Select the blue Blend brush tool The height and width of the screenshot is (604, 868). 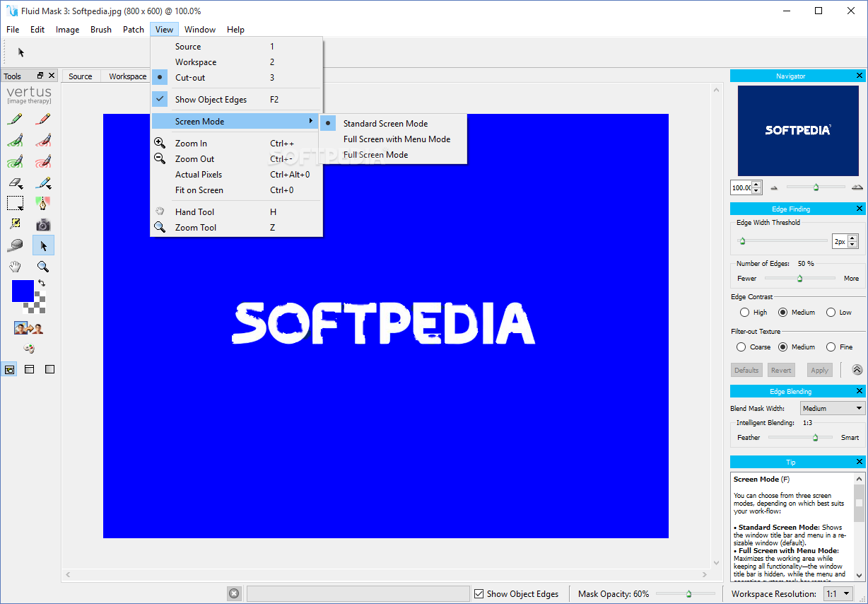click(43, 183)
